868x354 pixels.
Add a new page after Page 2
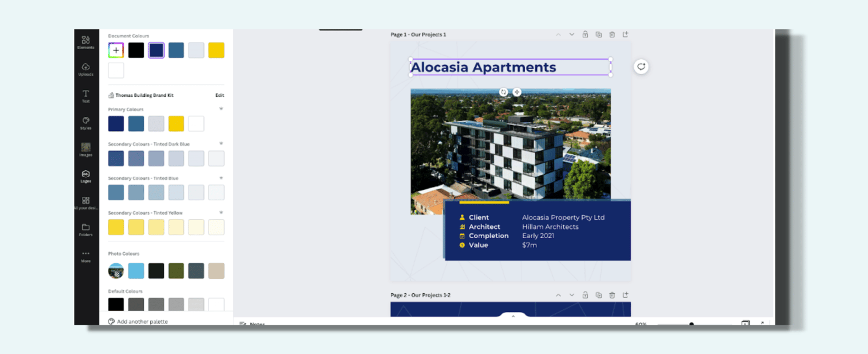coord(625,295)
